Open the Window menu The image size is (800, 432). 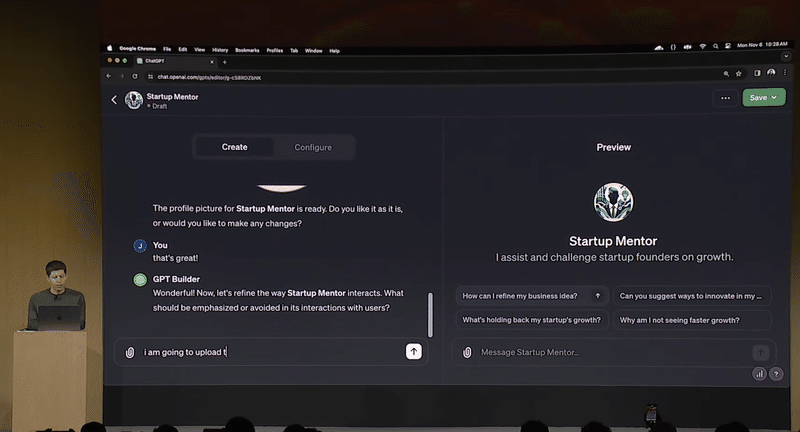313,51
